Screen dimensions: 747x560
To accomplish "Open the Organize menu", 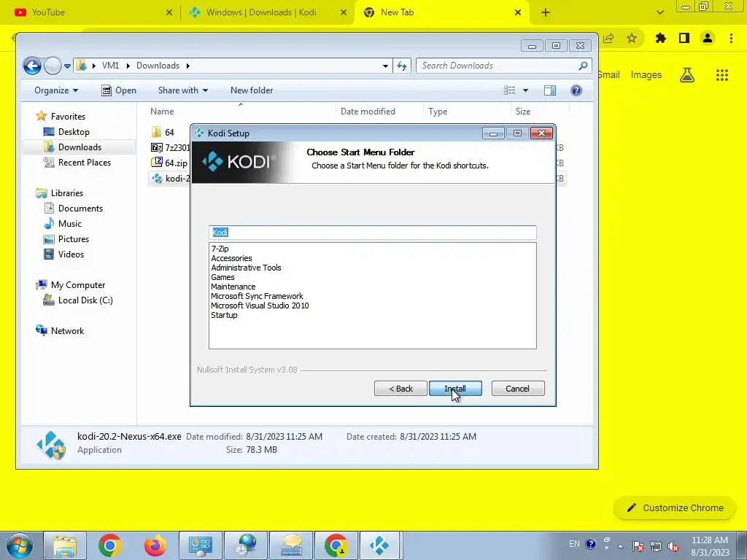I will [x=55, y=90].
